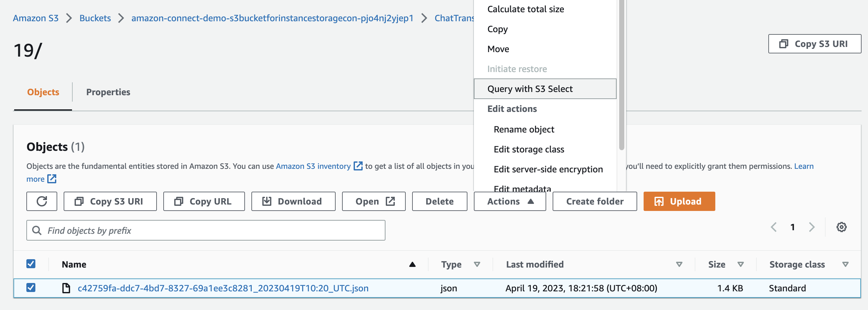The image size is (868, 310).
Task: Open c42759fa json file link
Action: pos(223,288)
